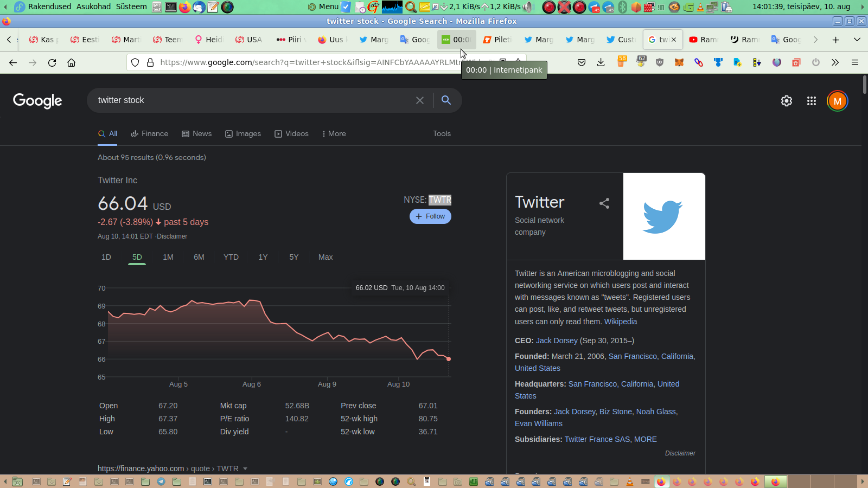
Task: Expand the More search categories menu
Action: tap(334, 134)
